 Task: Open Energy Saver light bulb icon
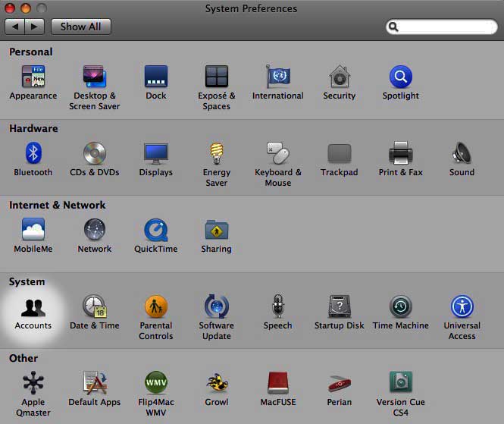click(x=217, y=153)
